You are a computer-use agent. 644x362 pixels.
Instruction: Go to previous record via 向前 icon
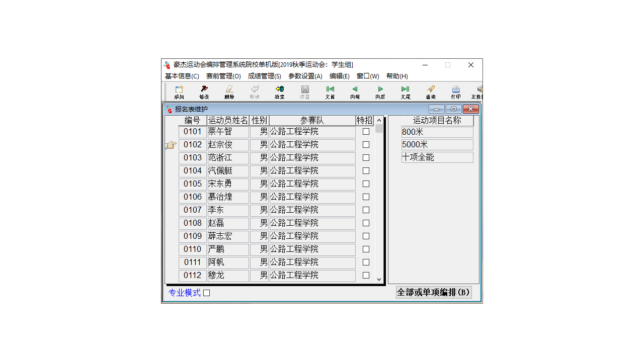coord(355,92)
